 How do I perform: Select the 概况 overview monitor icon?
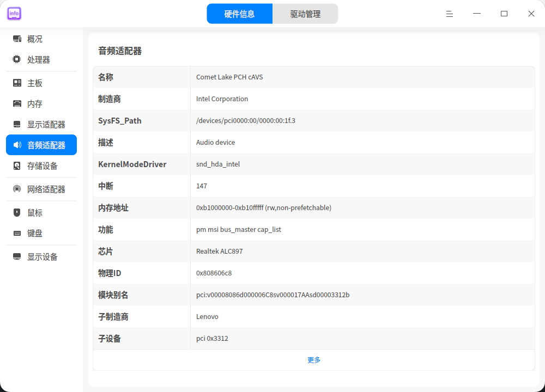[17, 39]
